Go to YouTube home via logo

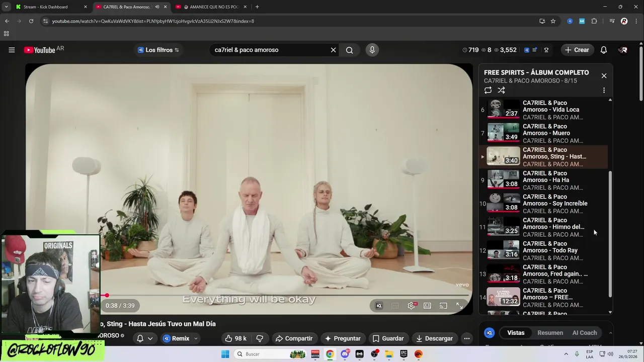click(x=40, y=50)
